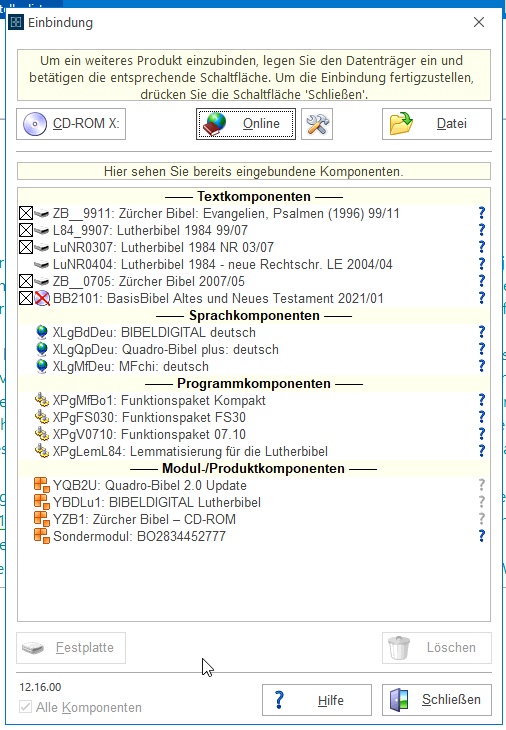This screenshot has height=730, width=506.
Task: Click module icon of YQB2U Quadro-Bibel Update
Action: pos(42,485)
